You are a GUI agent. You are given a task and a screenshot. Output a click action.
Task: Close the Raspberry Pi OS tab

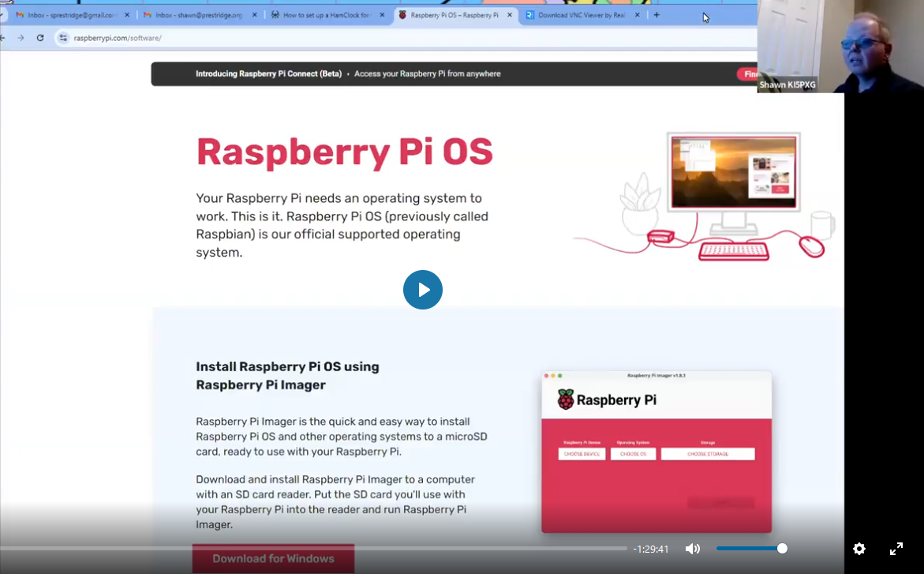(x=510, y=15)
